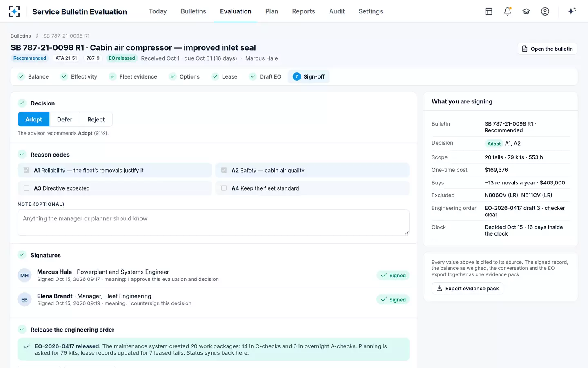Open the Settings tab

click(371, 11)
